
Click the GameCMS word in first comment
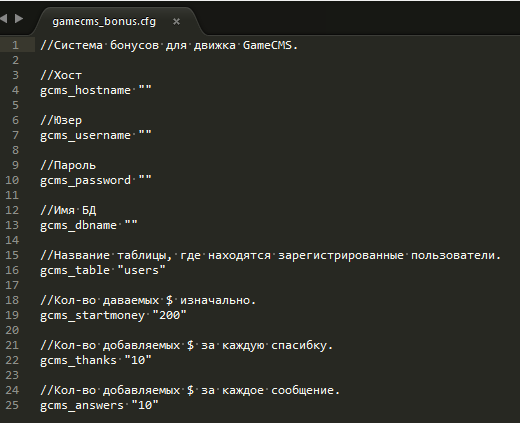pos(267,45)
